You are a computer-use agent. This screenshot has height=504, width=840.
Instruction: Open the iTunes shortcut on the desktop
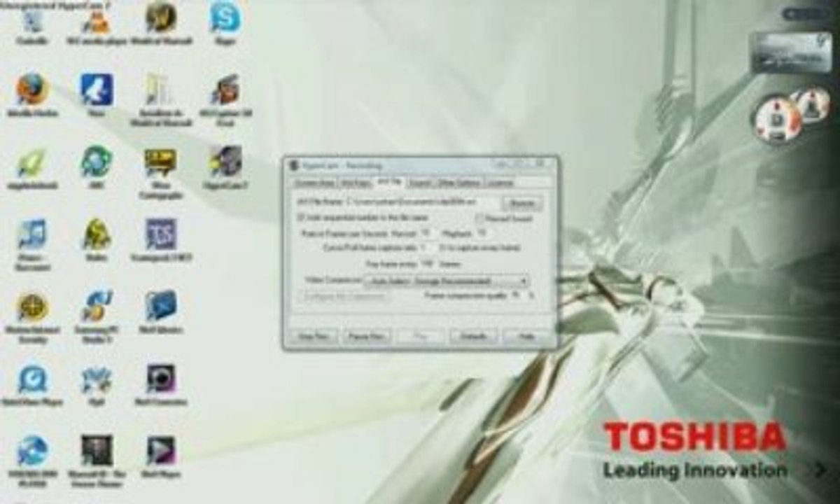32,244
